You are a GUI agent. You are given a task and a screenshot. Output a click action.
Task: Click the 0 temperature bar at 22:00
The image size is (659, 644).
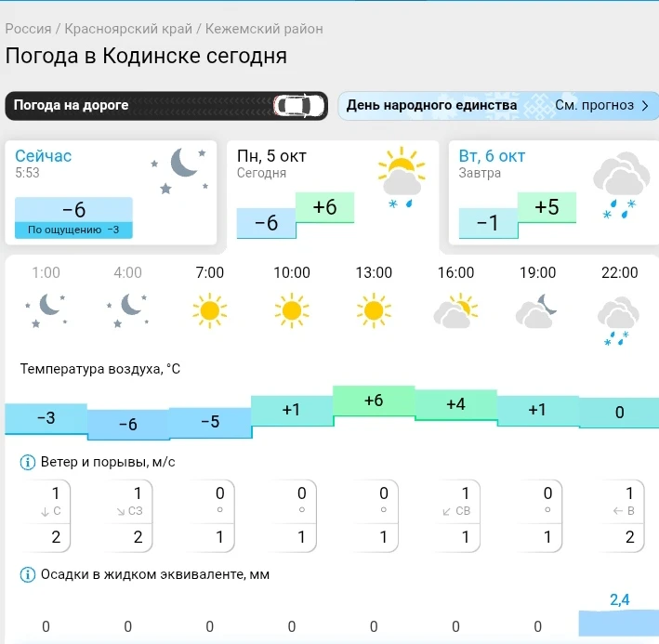(619, 413)
